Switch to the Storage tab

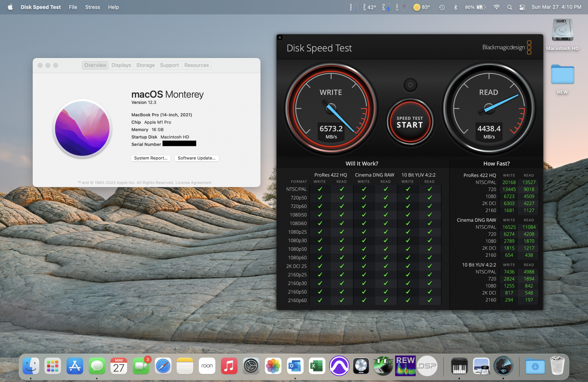146,65
